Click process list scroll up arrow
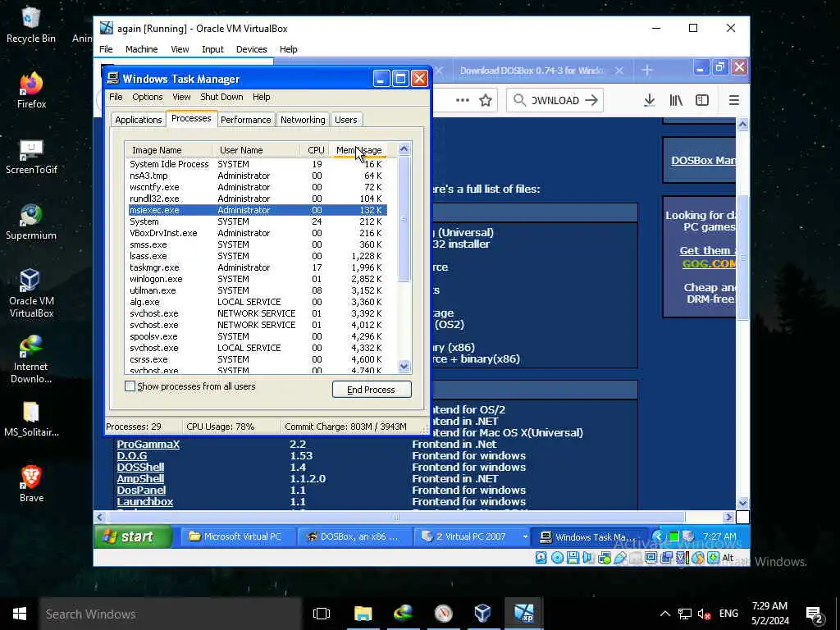 [x=404, y=149]
